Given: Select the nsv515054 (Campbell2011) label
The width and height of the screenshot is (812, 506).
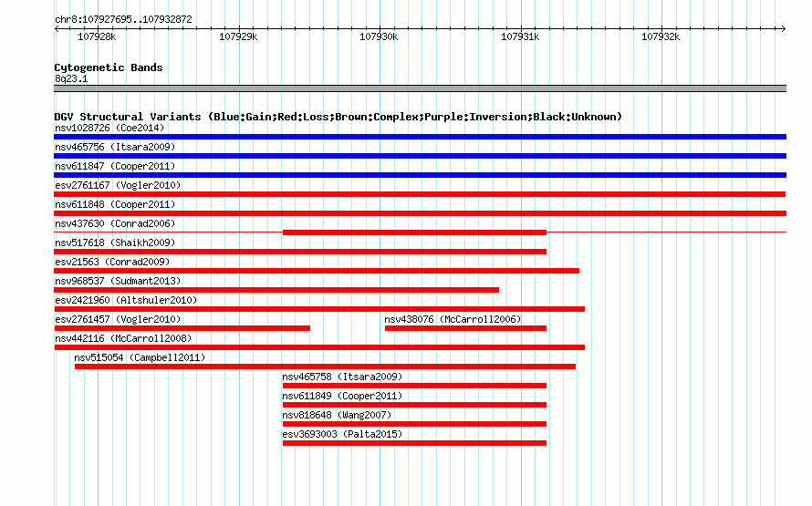Looking at the screenshot, I should (x=140, y=357).
